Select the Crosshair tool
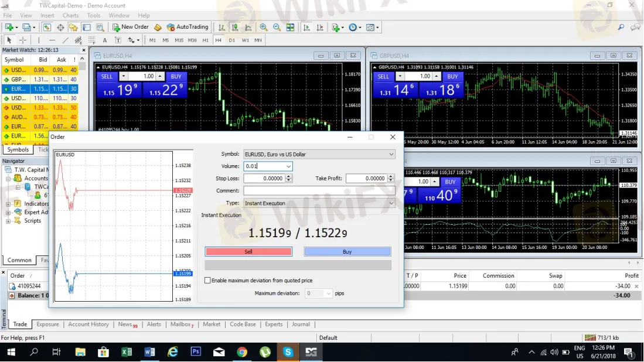 (22, 40)
